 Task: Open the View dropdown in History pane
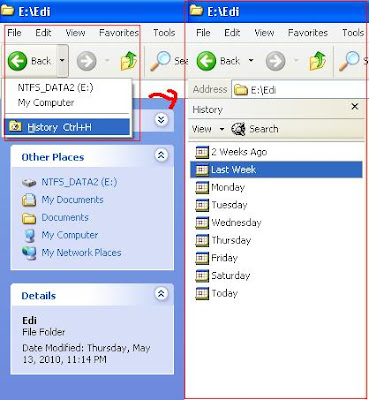tap(208, 129)
